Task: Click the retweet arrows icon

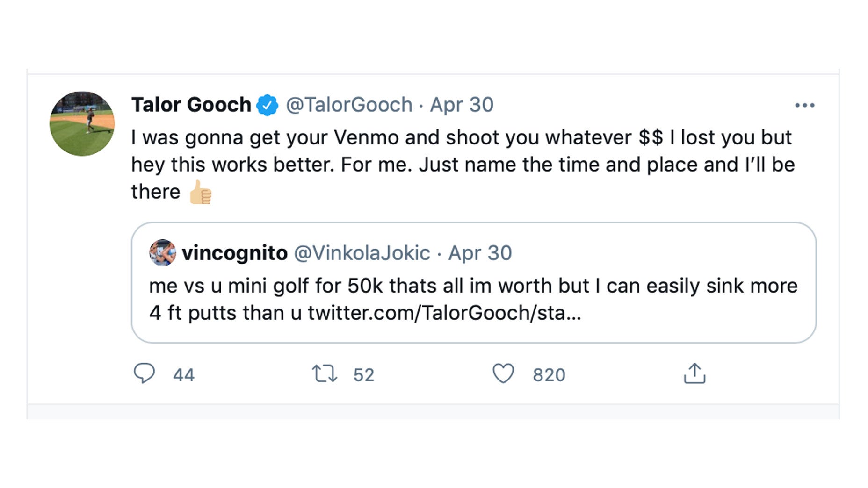Action: click(324, 374)
